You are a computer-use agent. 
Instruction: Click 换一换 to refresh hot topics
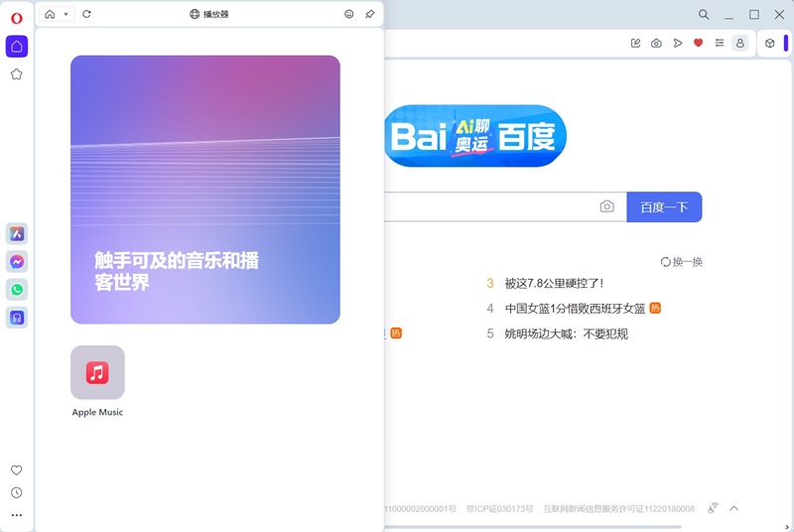[x=682, y=262]
